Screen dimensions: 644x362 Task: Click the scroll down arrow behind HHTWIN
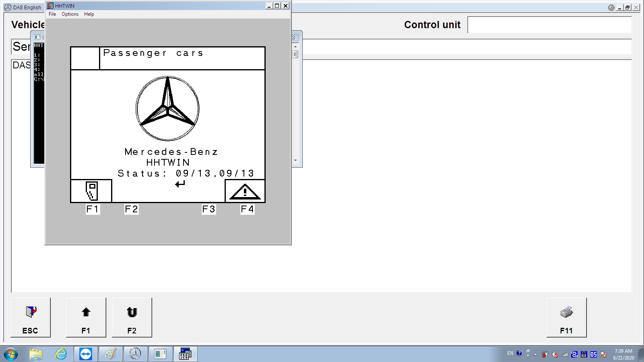pos(295,160)
